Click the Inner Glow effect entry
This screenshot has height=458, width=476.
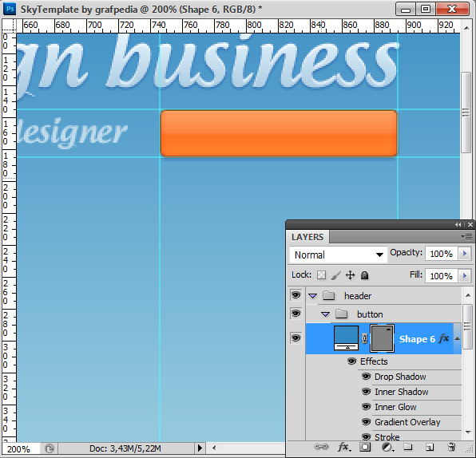click(395, 407)
